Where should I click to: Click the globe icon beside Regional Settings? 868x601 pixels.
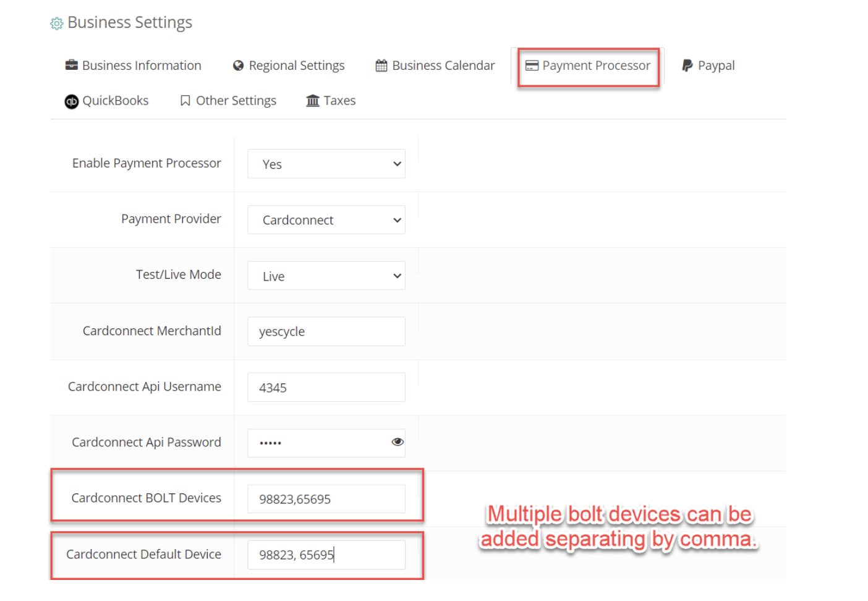tap(238, 66)
